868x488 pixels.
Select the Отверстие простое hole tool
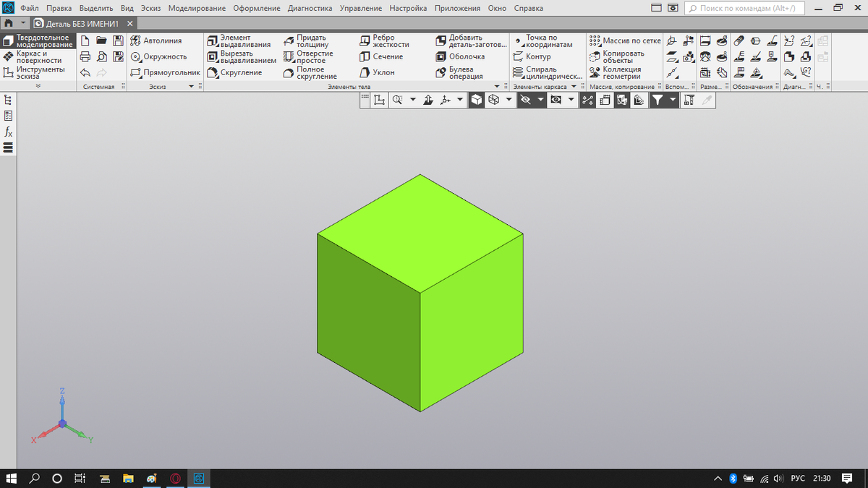[x=308, y=56]
